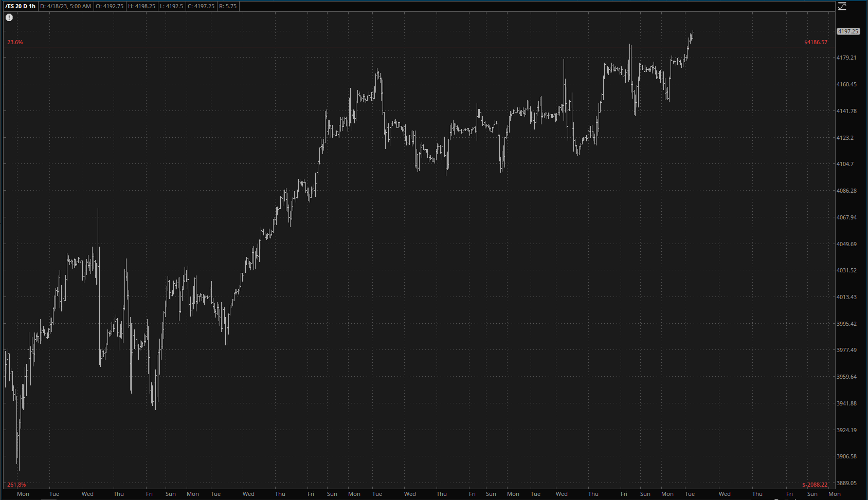Click the 3889.05 price axis label
The width and height of the screenshot is (868, 500).
pos(846,483)
